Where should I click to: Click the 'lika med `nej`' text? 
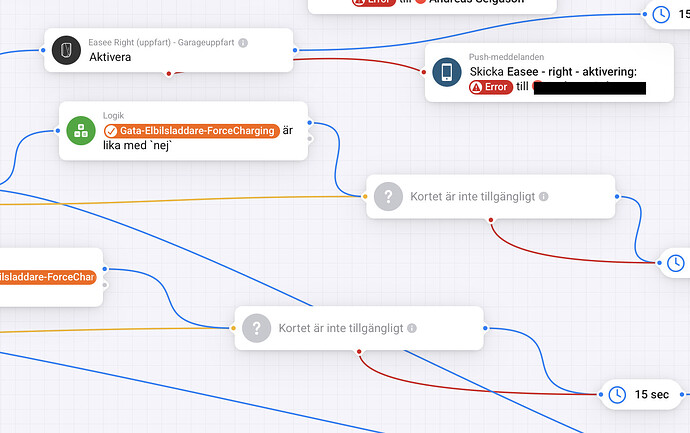(137, 145)
